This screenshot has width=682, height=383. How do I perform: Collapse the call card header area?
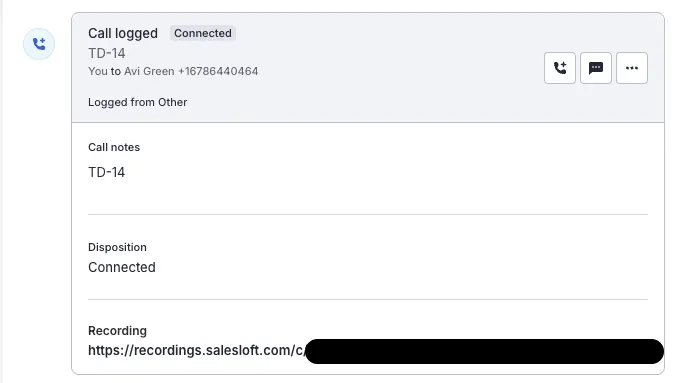368,68
